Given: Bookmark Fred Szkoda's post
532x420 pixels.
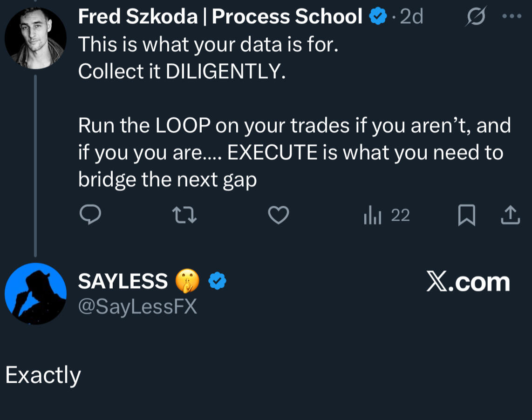Looking at the screenshot, I should point(466,216).
